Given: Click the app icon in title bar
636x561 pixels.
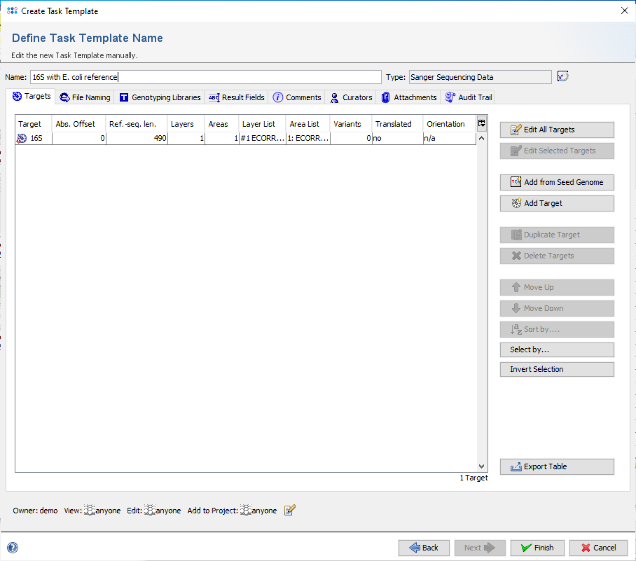Looking at the screenshot, I should pyautogui.click(x=12, y=11).
